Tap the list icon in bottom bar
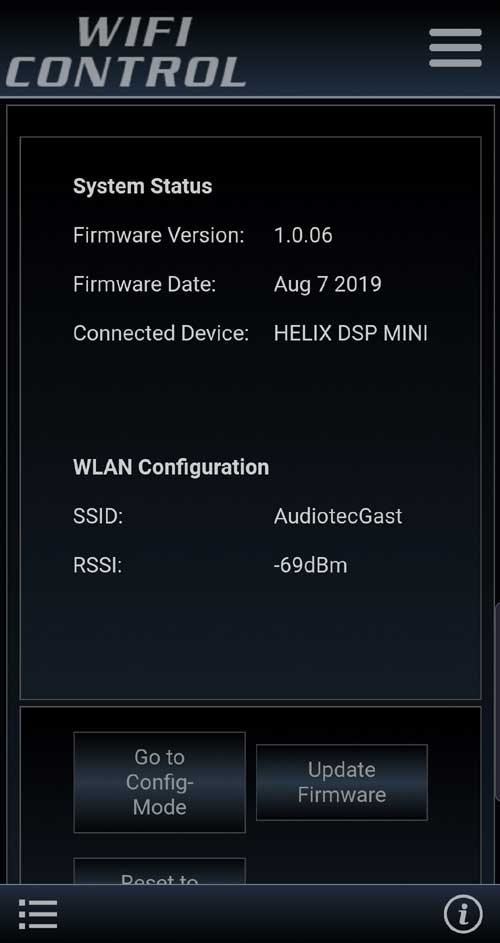This screenshot has width=500, height=943. [38, 914]
